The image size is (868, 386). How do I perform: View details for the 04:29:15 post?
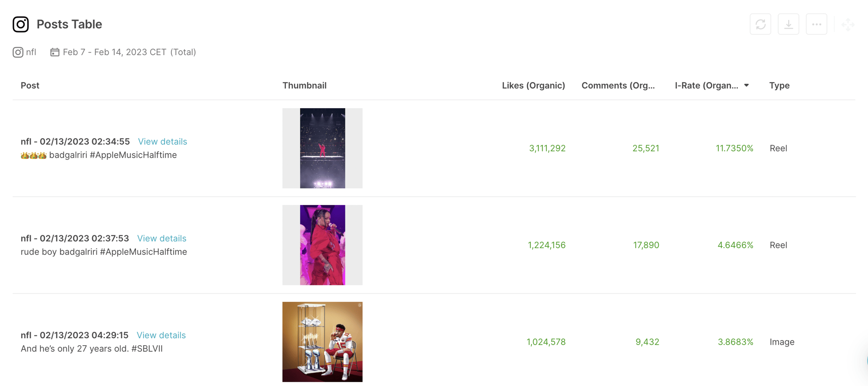[x=161, y=335]
